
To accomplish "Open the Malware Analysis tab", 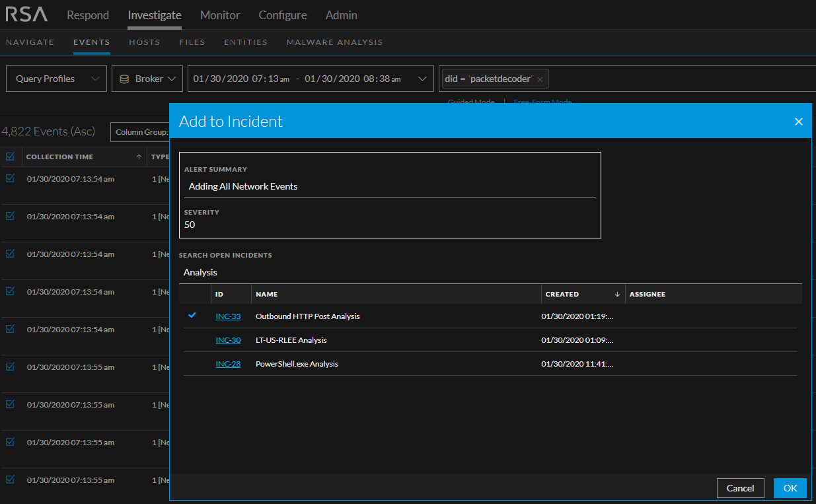I will pyautogui.click(x=334, y=42).
